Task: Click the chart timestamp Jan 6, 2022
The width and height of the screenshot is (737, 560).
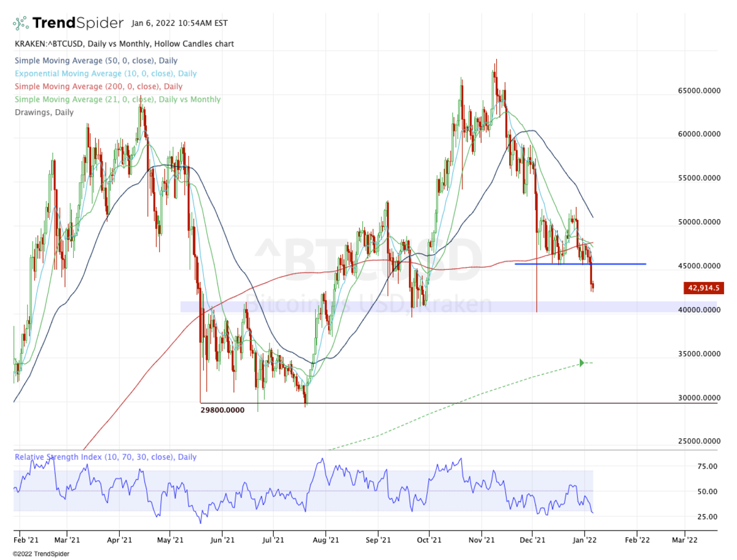Action: [179, 23]
